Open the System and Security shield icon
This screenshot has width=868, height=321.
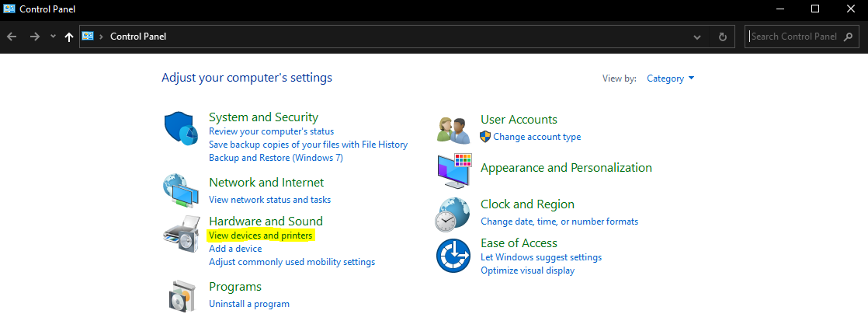coord(181,128)
